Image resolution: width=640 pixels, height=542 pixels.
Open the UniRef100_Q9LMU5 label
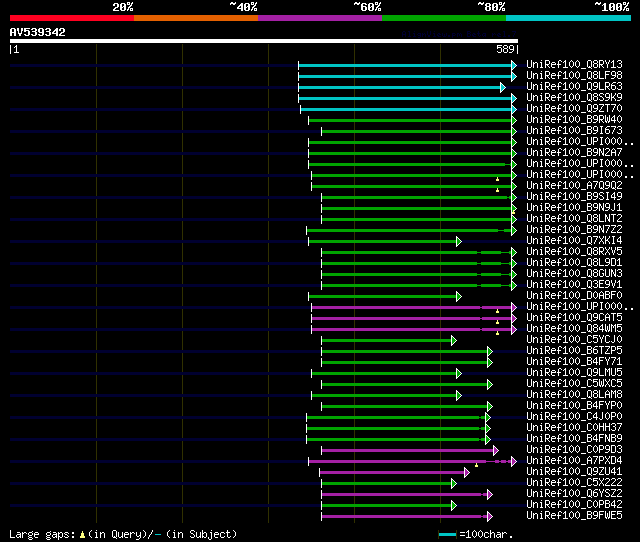[574, 373]
